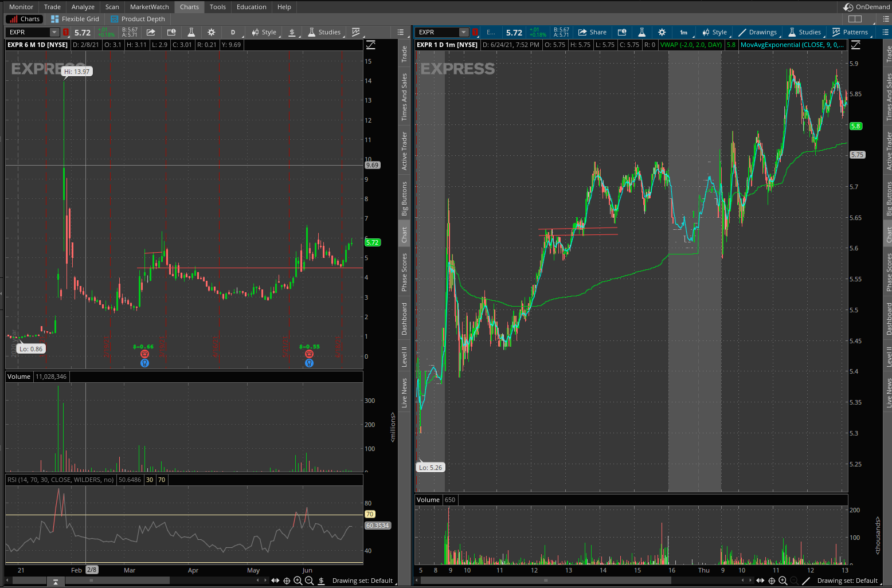Expand the left chart's Style menu
This screenshot has height=588, width=892.
tap(264, 32)
